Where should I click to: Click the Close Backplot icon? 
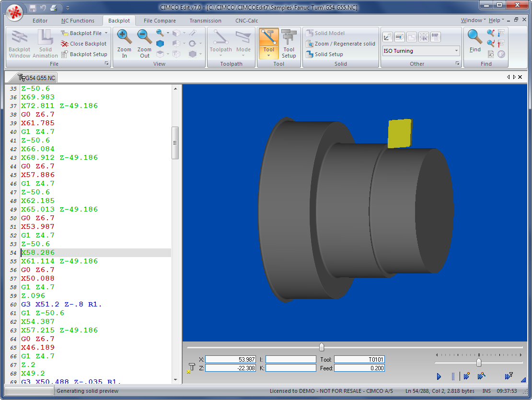[65, 44]
